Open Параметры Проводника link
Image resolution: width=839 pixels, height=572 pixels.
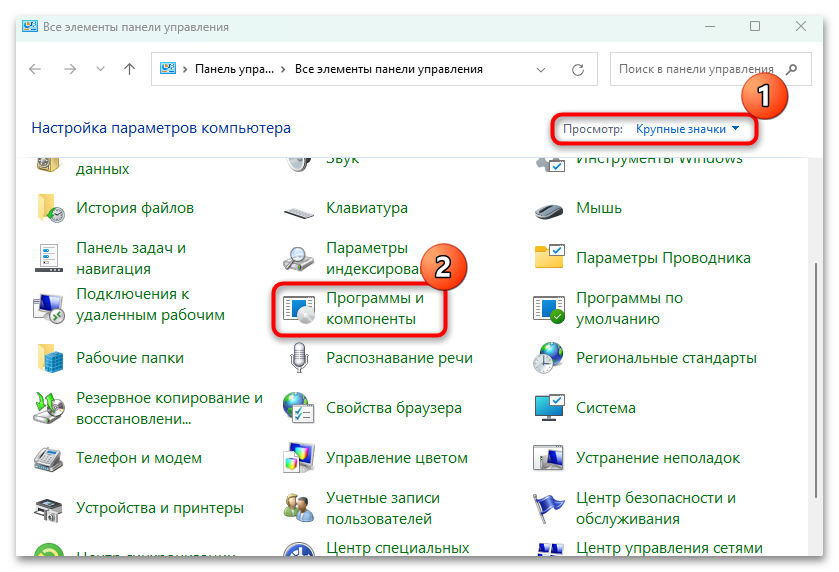(663, 258)
